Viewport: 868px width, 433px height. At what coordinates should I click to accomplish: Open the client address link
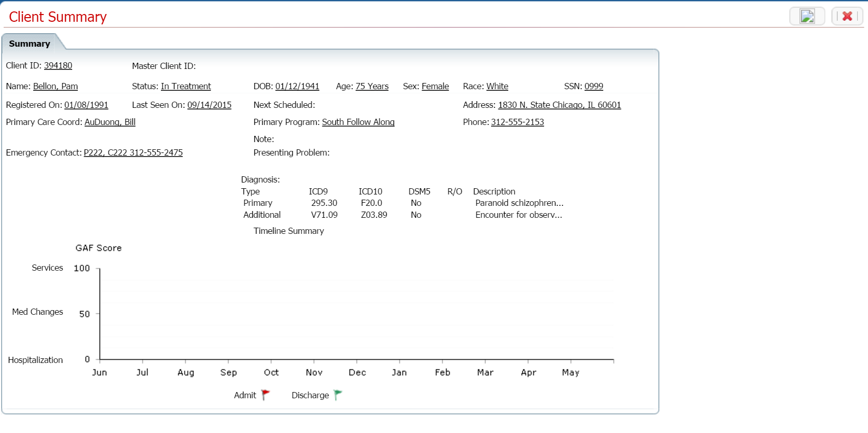pyautogui.click(x=559, y=105)
